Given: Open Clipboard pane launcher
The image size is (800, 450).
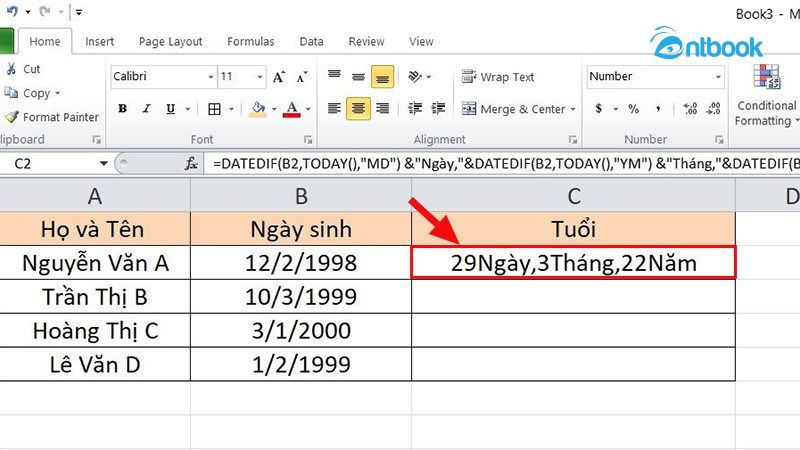Looking at the screenshot, I should tap(96, 139).
